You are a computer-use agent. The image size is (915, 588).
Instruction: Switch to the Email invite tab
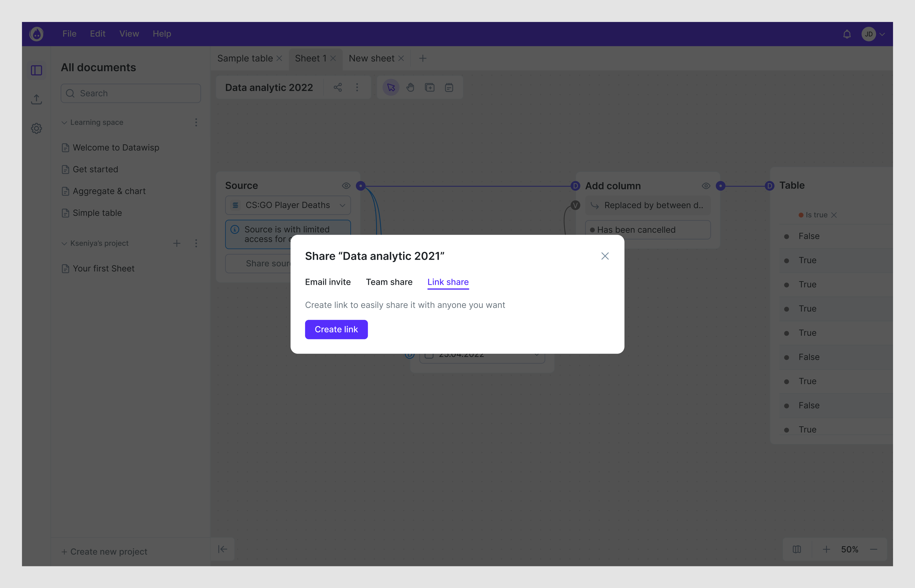[x=328, y=282]
